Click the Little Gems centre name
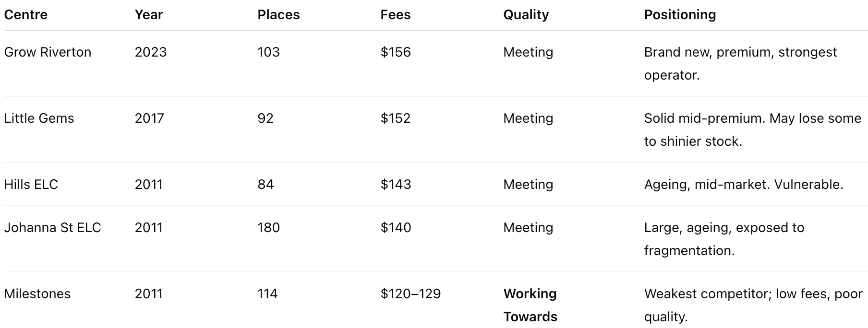 39,118
